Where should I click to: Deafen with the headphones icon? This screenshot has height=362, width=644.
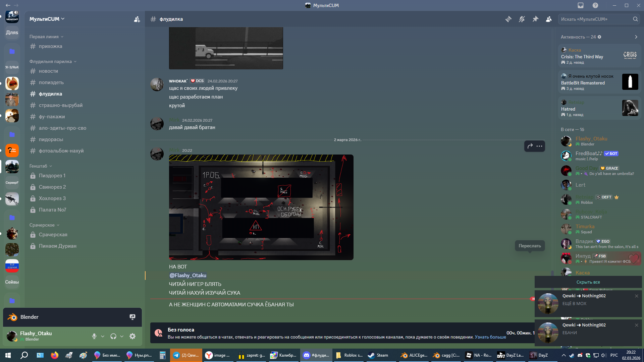tap(113, 336)
